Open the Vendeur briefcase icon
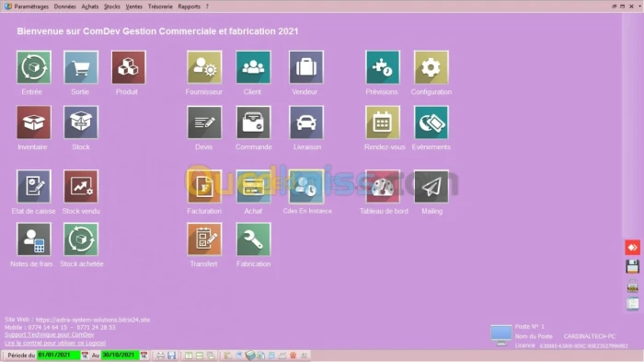 (x=306, y=67)
